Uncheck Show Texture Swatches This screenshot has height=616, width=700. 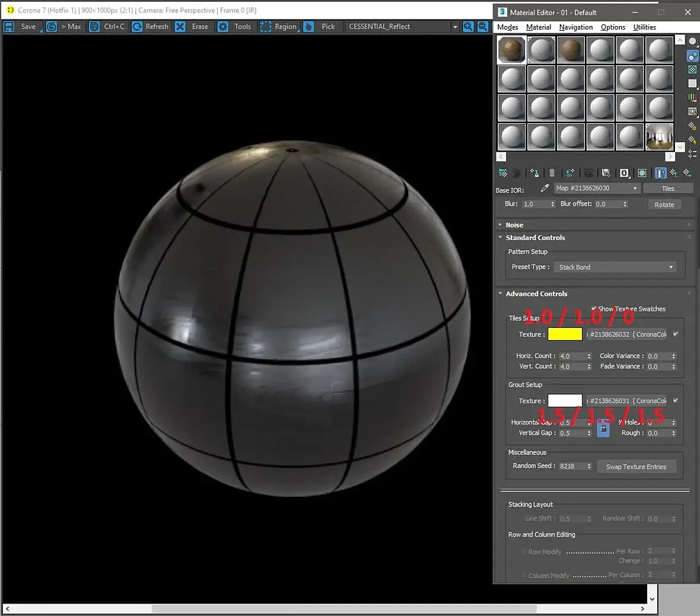[x=594, y=309]
